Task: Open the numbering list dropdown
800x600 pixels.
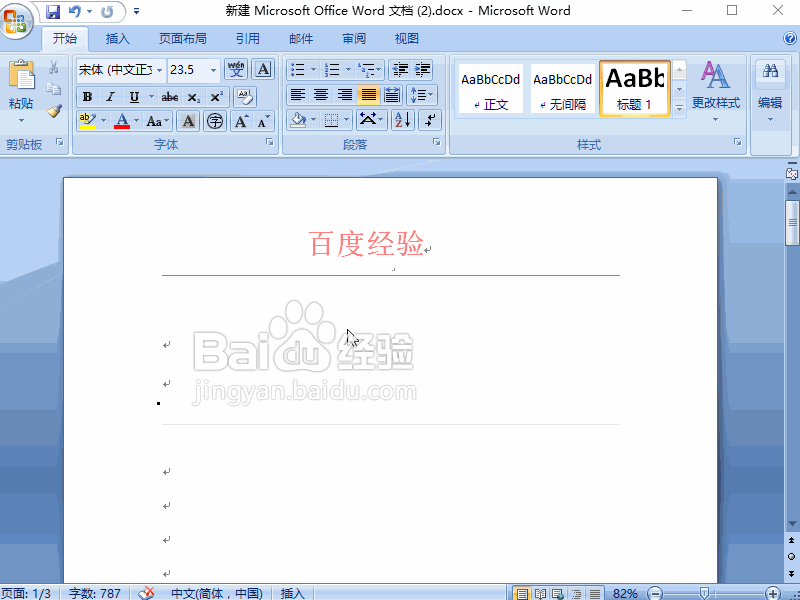Action: click(x=348, y=69)
